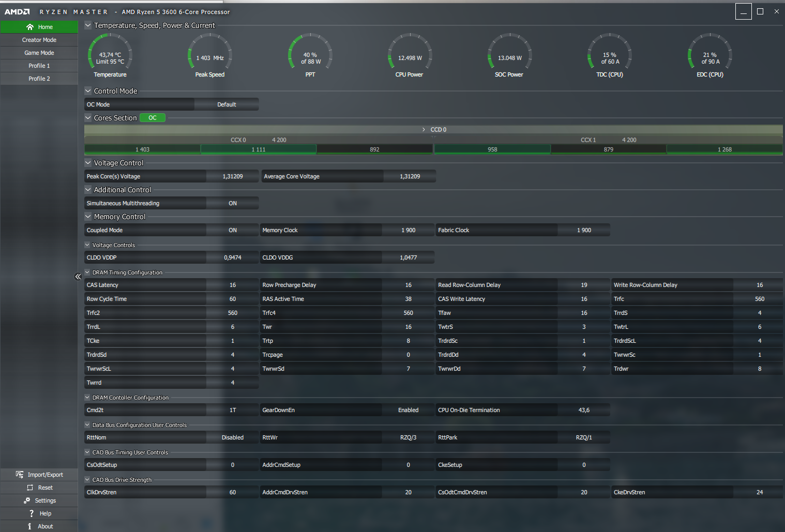Toggle GearDownEn Enabled value
Screen dimensions: 785x532
pos(408,410)
